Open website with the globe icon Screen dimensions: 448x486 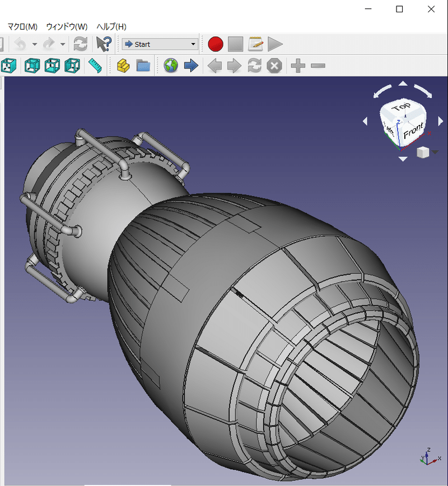171,66
